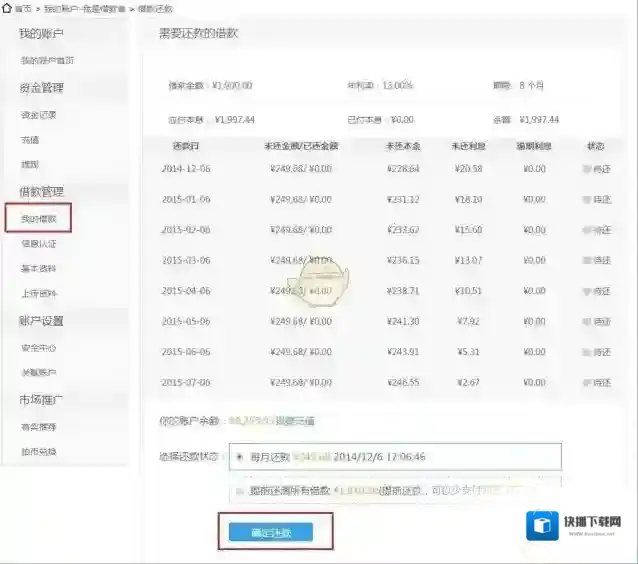
Task: Click status icon for 2015-04-06 row
Action: [x=587, y=291]
